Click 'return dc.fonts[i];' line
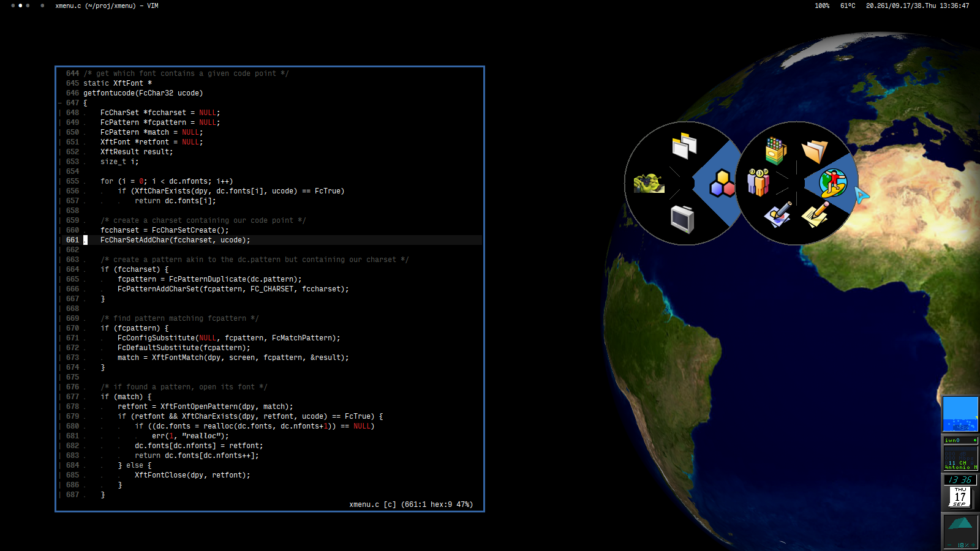 (x=175, y=201)
